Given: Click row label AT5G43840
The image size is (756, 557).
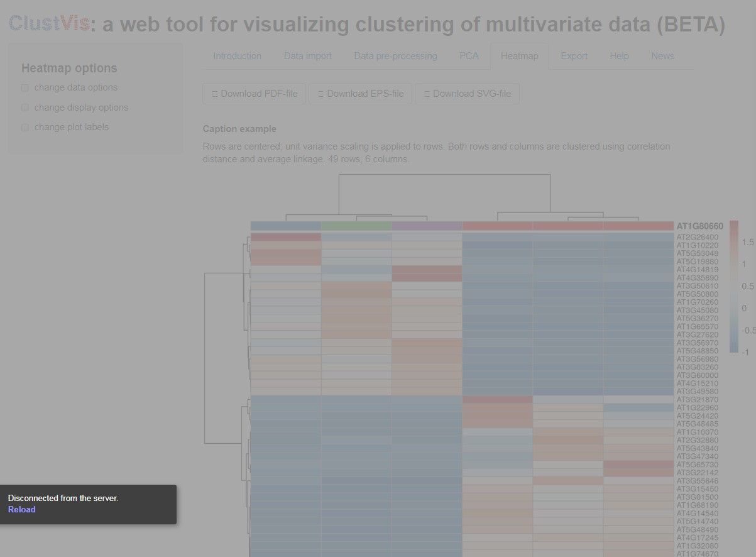Looking at the screenshot, I should (x=697, y=449).
